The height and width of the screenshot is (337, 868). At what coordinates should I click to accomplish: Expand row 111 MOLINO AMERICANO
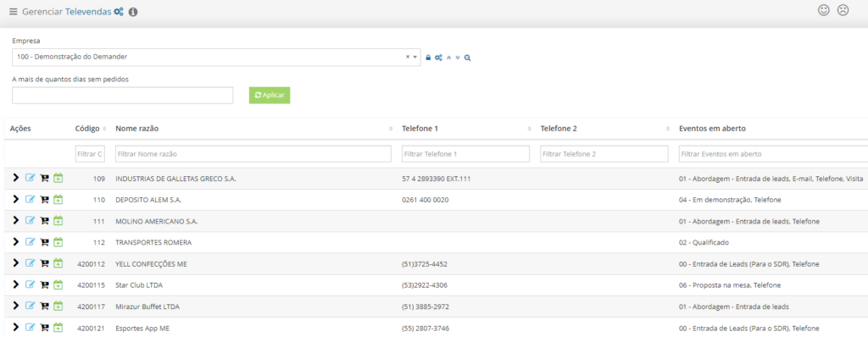[x=15, y=220]
